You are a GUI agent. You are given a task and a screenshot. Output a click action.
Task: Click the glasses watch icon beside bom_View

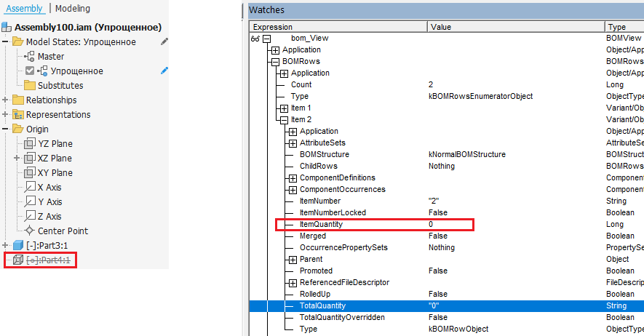point(255,39)
